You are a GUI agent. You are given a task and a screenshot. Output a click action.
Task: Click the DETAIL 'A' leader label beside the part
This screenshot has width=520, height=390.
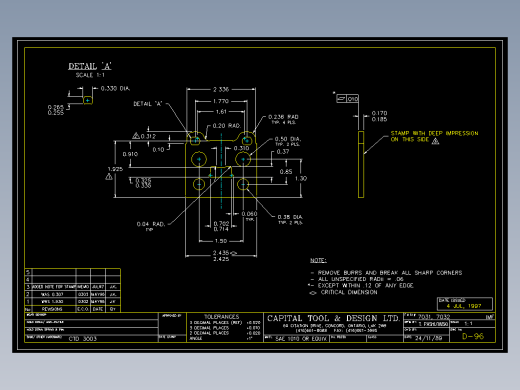tap(148, 104)
